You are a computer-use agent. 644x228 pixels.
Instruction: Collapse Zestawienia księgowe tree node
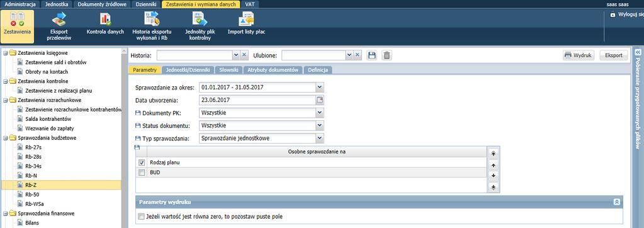[x=5, y=53]
